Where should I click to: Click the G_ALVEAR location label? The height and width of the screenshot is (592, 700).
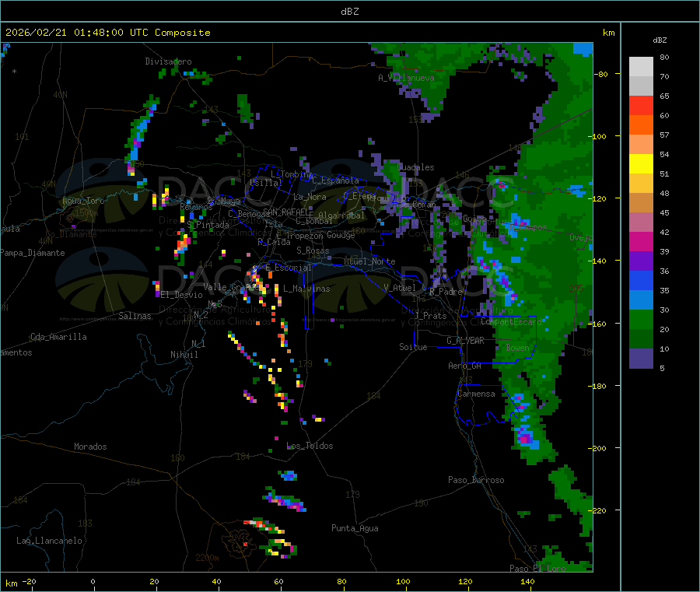point(465,341)
